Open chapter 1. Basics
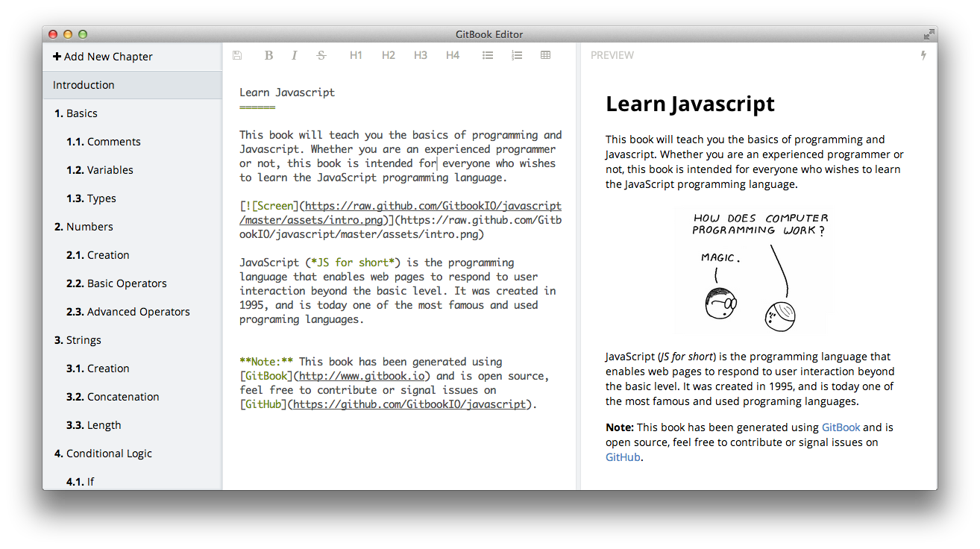Image resolution: width=980 pixels, height=549 pixels. point(133,113)
